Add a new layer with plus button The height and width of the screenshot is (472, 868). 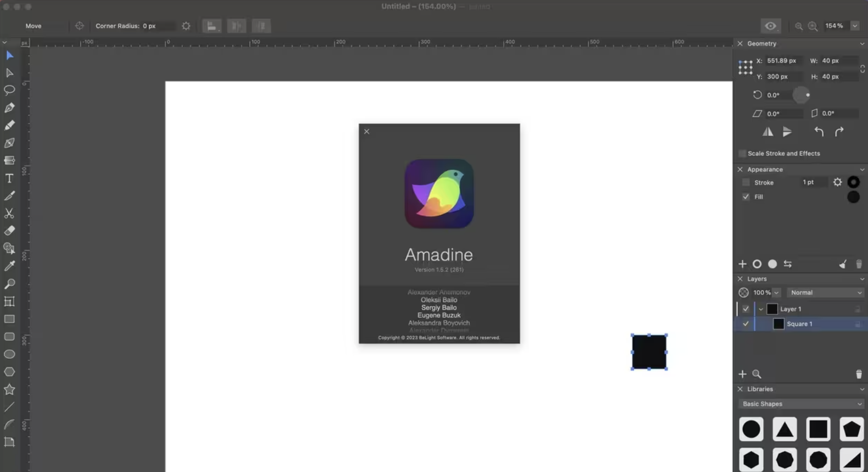[742, 374]
